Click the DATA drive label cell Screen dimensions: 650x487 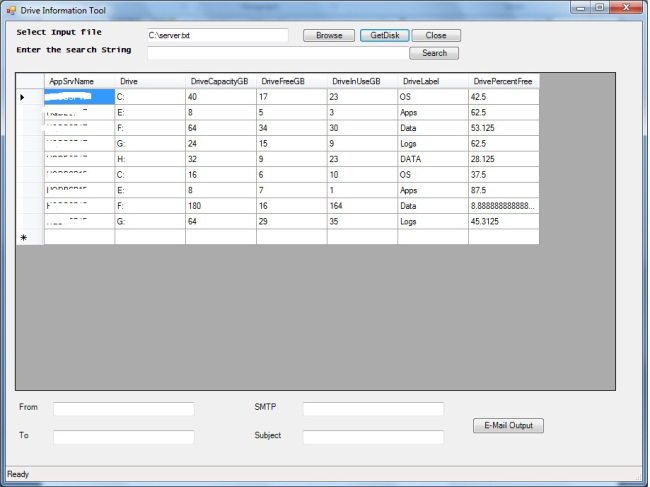click(433, 159)
